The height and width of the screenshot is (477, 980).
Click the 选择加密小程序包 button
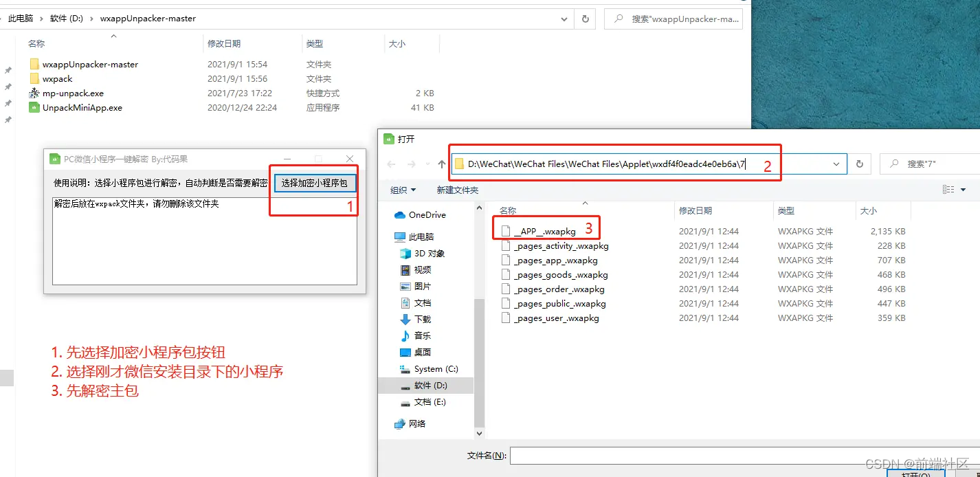(315, 183)
